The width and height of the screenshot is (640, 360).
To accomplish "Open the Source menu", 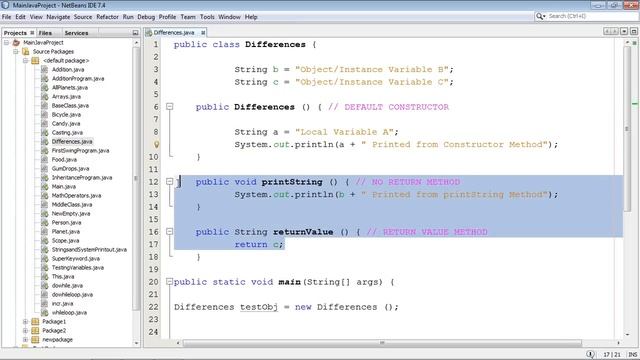I will click(x=83, y=17).
